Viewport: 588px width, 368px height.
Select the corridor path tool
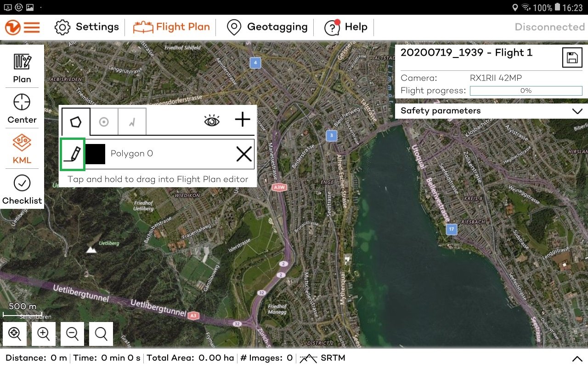tap(132, 121)
